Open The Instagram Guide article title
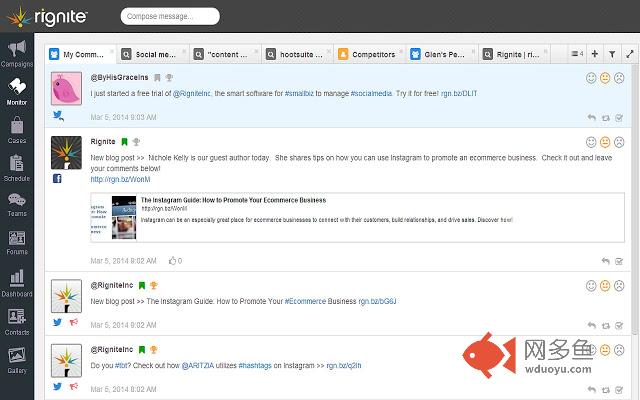This screenshot has width=640, height=400. point(233,200)
